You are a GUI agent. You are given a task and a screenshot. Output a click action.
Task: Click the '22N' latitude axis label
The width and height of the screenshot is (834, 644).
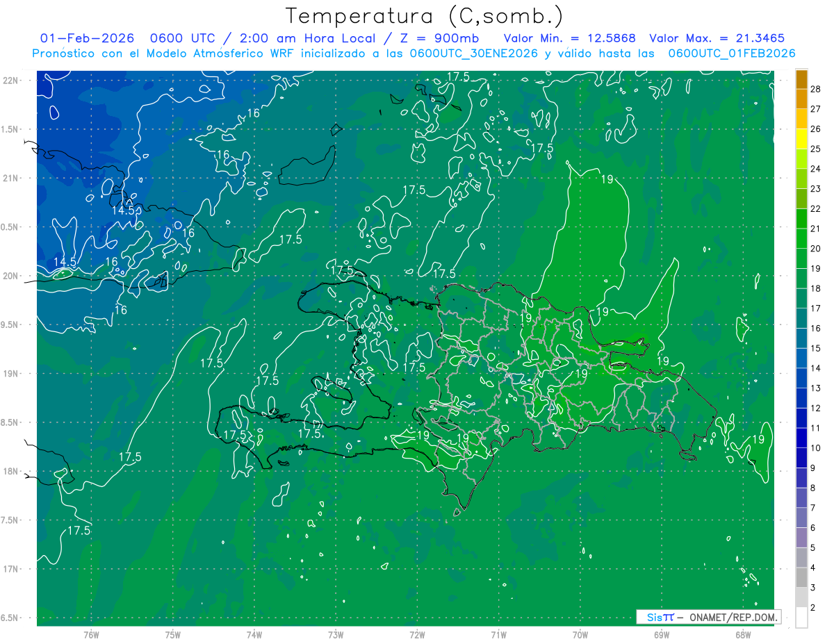pos(11,81)
